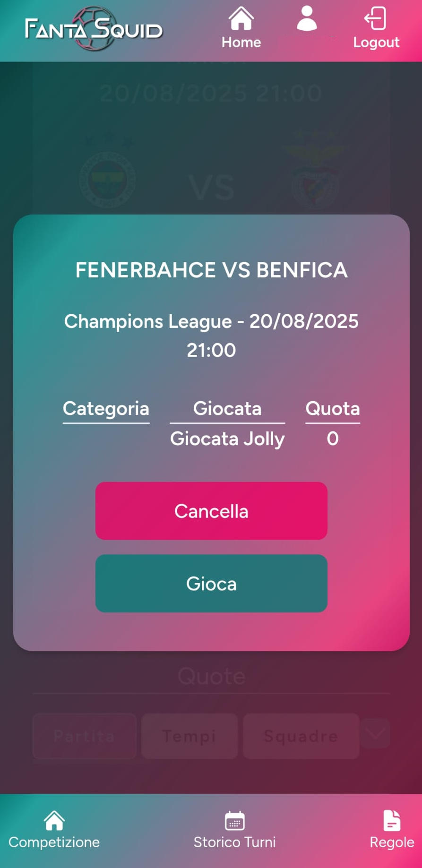Screen dimensions: 422x868
Task: Open the Squadre tab
Action: 301,736
